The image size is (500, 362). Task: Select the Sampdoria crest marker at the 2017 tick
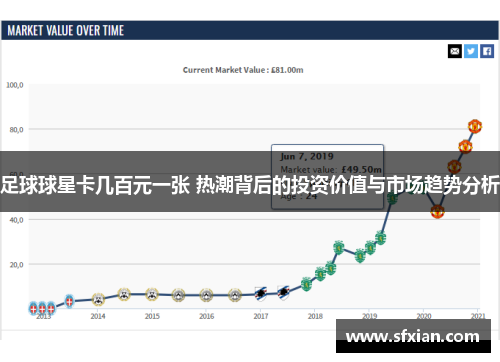click(261, 294)
